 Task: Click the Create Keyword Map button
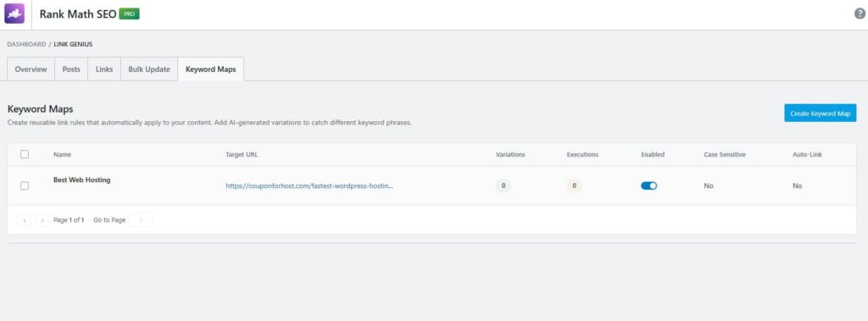(x=820, y=113)
